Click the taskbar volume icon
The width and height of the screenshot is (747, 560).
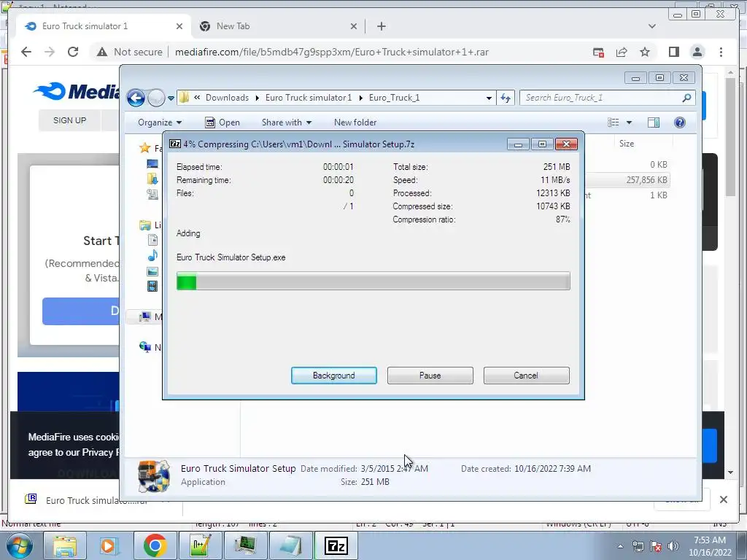[673, 545]
